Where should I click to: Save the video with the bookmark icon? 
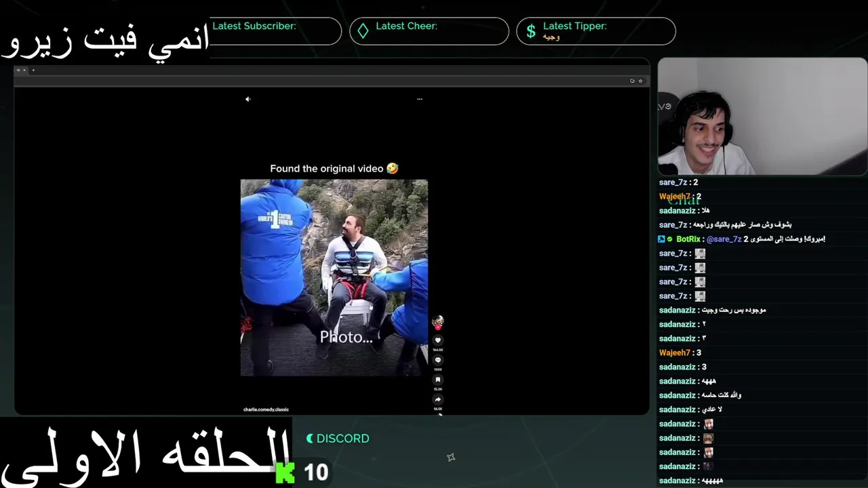tap(438, 380)
